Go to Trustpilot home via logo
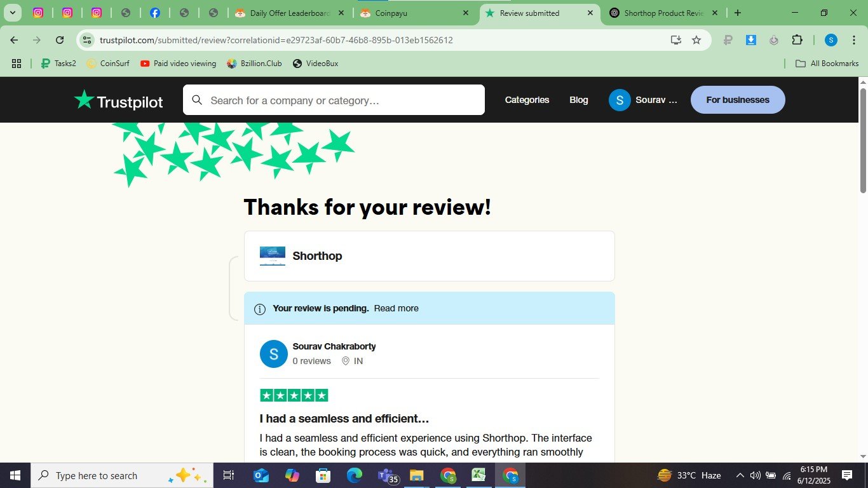This screenshot has height=488, width=868. (118, 100)
